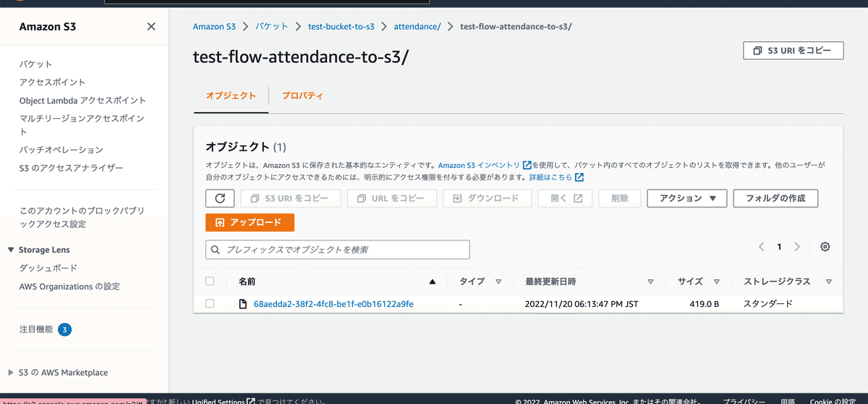Click the フォルダの作成 button
This screenshot has height=404, width=868.
[775, 198]
